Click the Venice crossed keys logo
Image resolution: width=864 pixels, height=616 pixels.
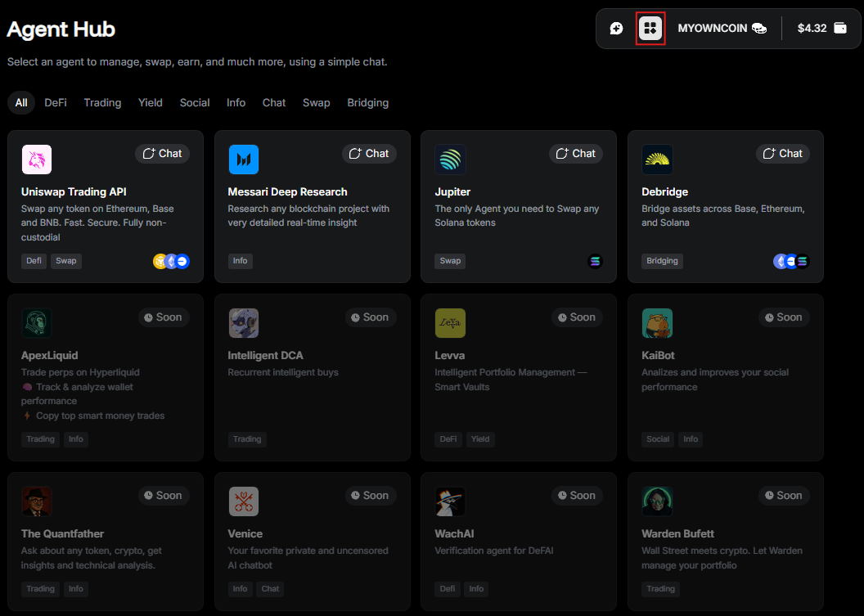coord(244,501)
